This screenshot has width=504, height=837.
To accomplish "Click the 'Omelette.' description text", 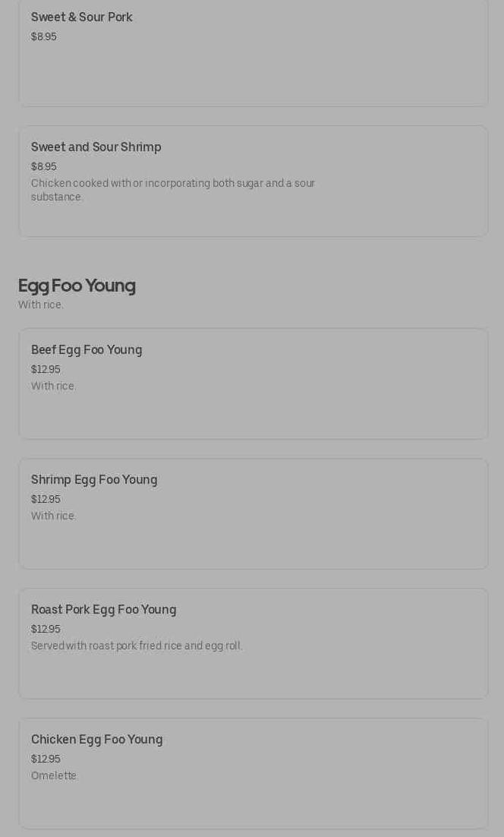I will (x=54, y=776).
